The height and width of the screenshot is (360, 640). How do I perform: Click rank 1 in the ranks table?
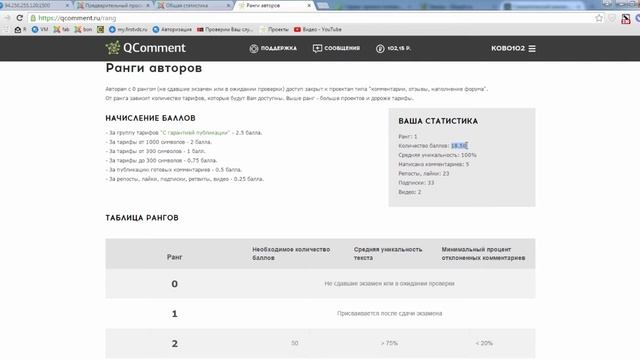click(174, 314)
